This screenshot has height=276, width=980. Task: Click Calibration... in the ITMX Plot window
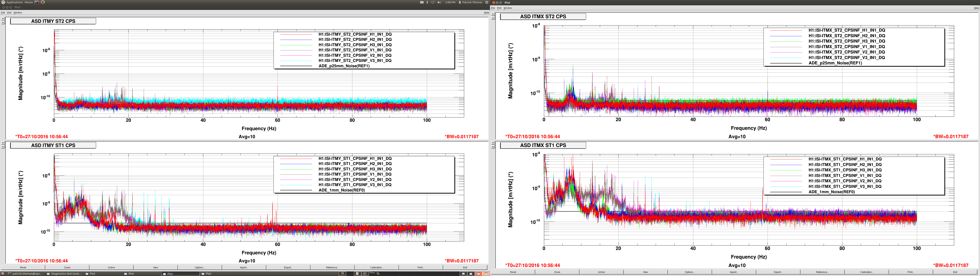(x=867, y=272)
